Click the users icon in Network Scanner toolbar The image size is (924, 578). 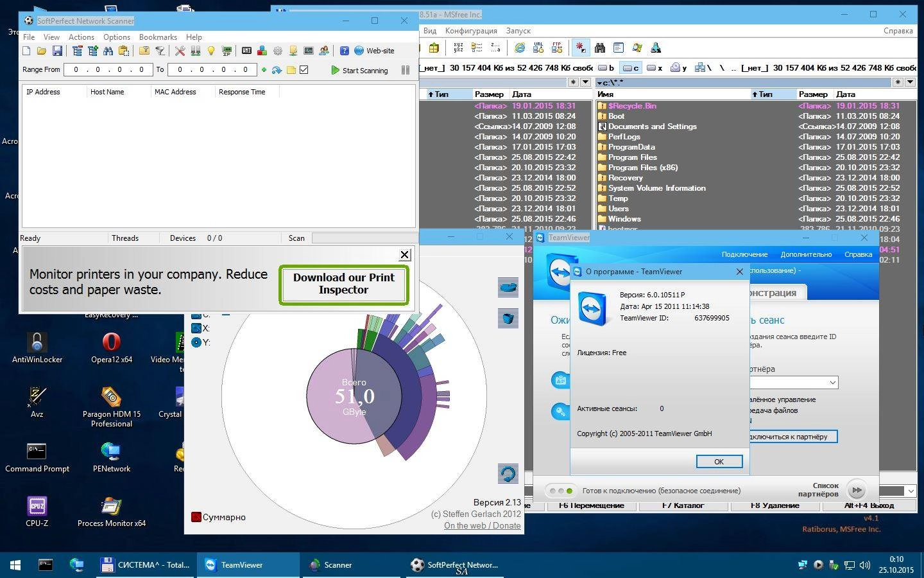click(325, 51)
